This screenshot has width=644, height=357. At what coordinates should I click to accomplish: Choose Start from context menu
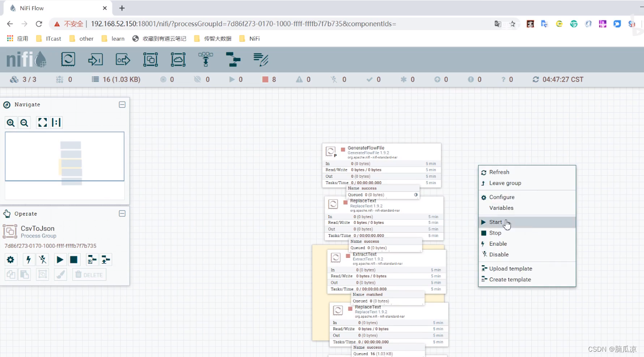click(527, 222)
